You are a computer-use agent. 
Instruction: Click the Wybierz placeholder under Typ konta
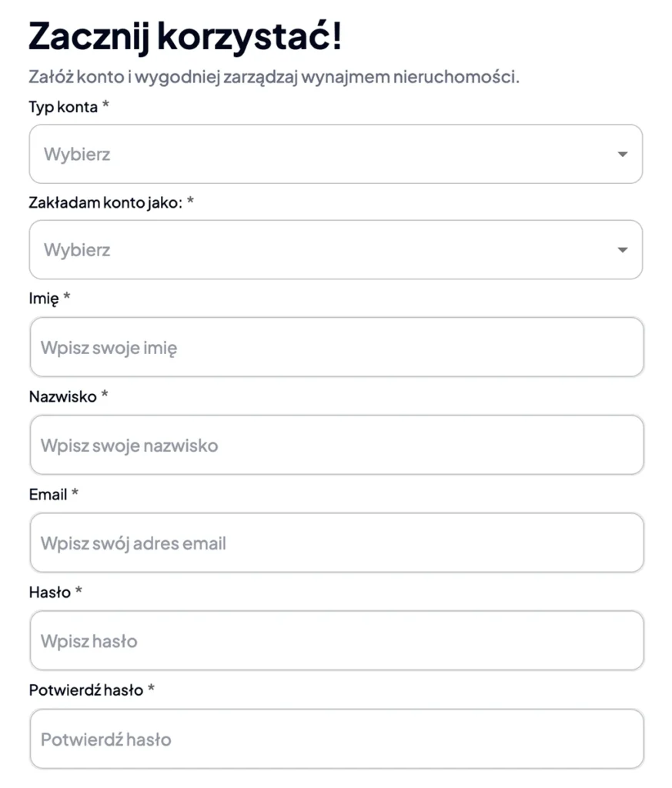(x=77, y=154)
